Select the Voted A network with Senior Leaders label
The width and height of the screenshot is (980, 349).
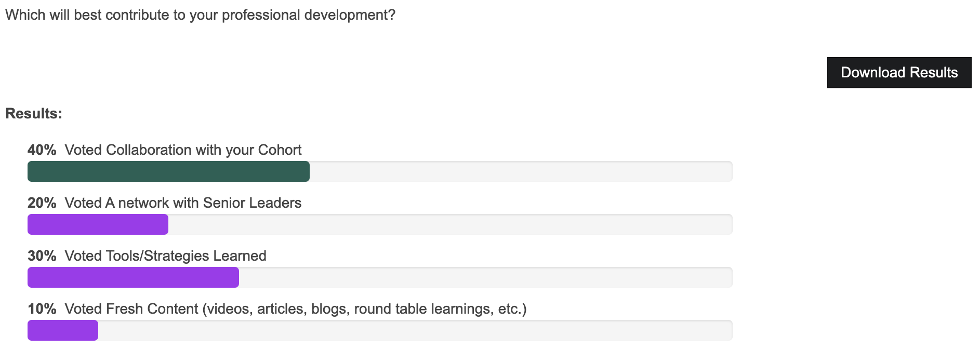(x=183, y=203)
